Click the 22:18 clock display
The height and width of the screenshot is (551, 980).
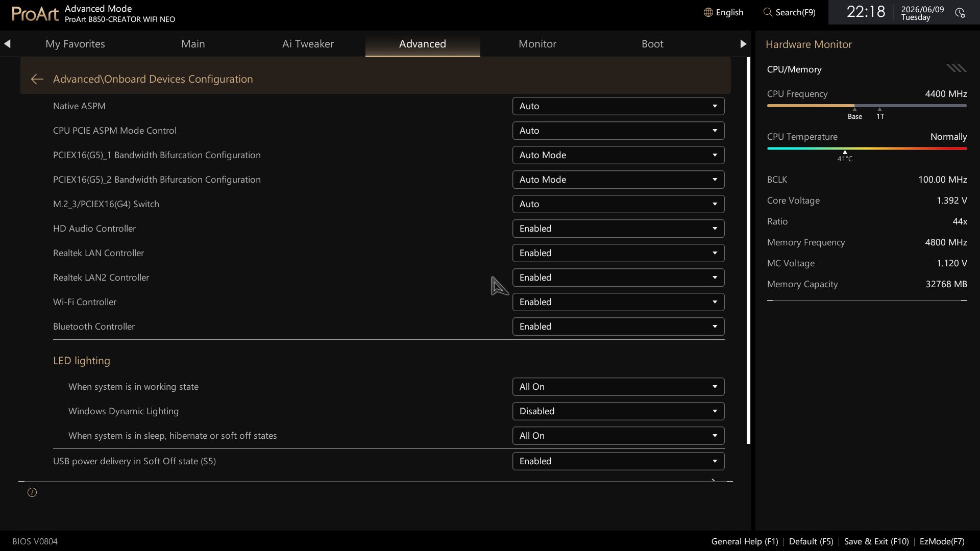pos(866,12)
